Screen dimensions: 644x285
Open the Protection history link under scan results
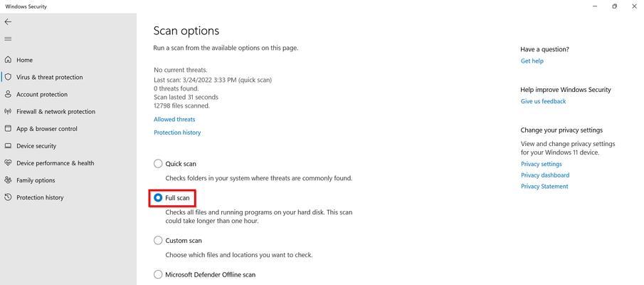[x=177, y=133]
